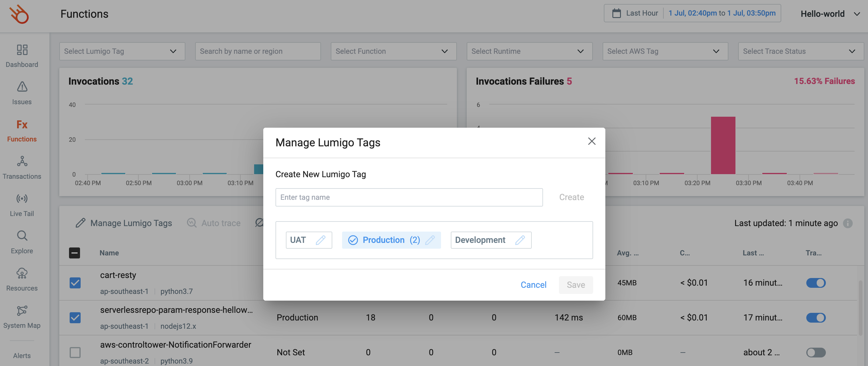Open the Select Runtime dropdown
The height and width of the screenshot is (366, 868).
529,51
